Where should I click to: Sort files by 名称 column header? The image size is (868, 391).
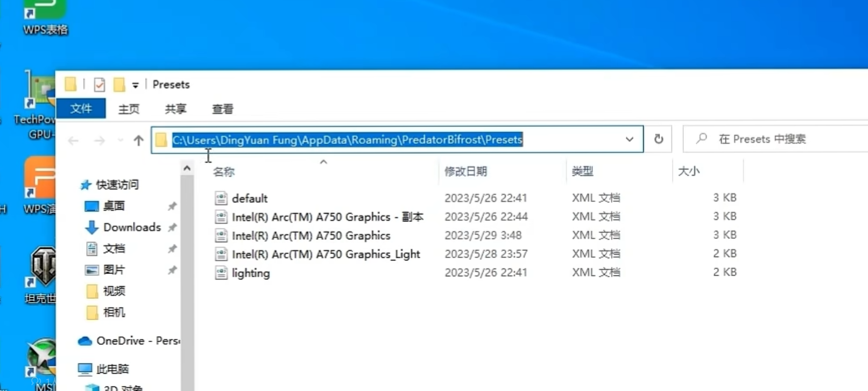coord(224,172)
